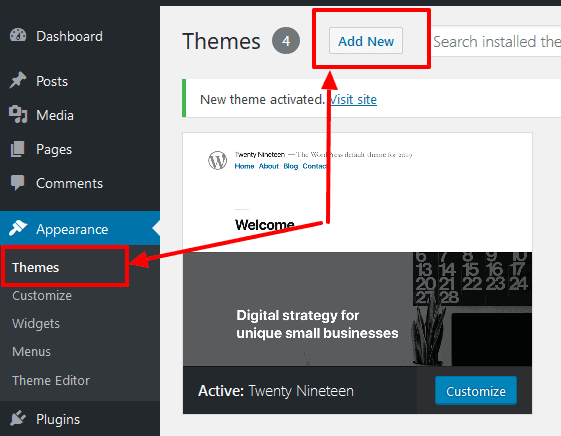561x436 pixels.
Task: Click the themes count badge showing 4
Action: click(x=286, y=41)
